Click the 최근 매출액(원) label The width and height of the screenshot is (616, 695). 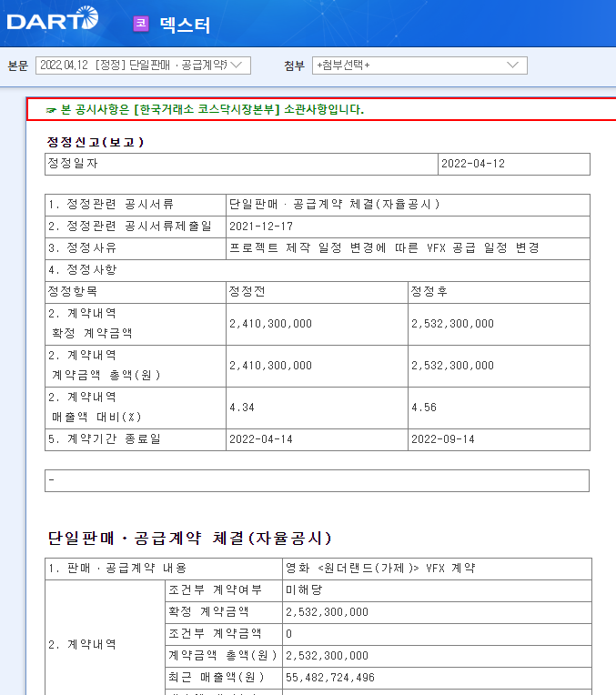[216, 677]
